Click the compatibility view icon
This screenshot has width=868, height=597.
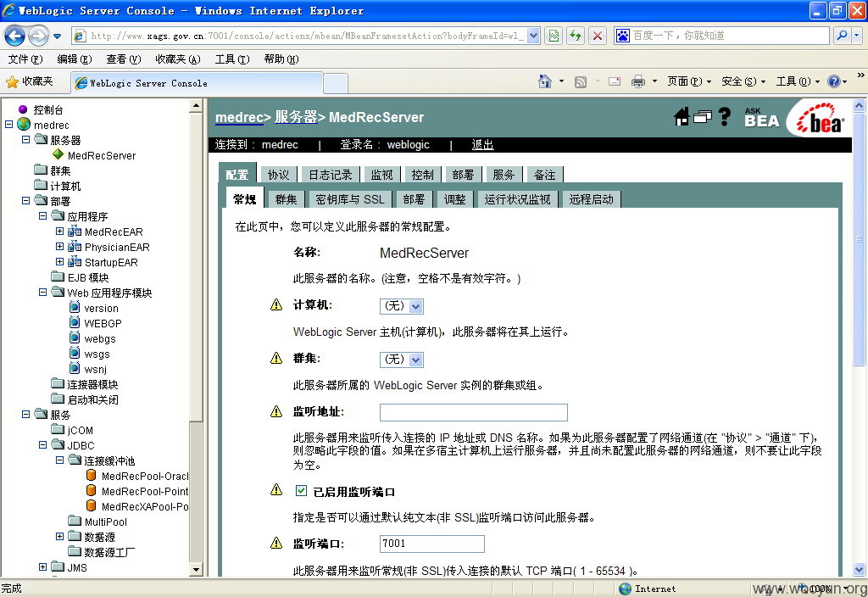tap(554, 36)
